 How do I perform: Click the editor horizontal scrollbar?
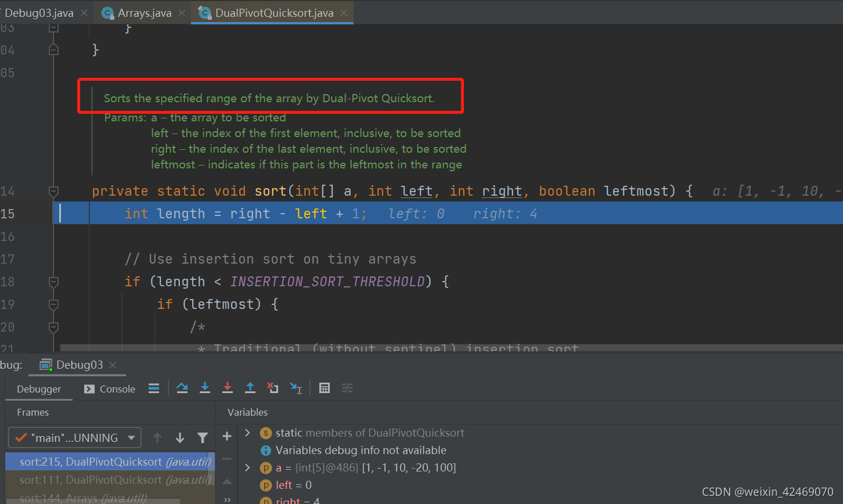[x=451, y=347]
